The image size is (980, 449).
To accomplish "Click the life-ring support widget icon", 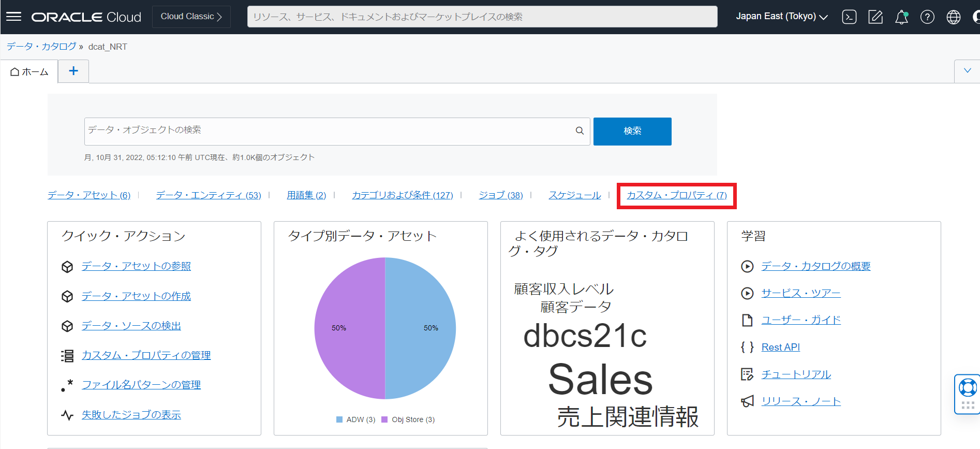I will 967,387.
